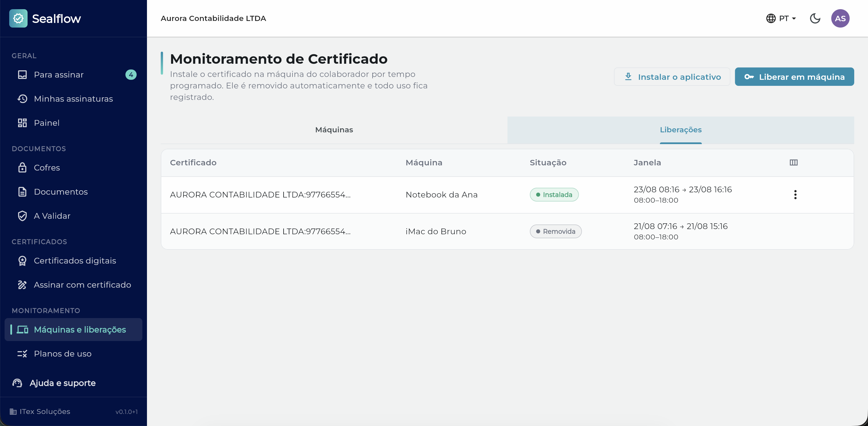Switch to the Máquinas tab

pos(334,130)
